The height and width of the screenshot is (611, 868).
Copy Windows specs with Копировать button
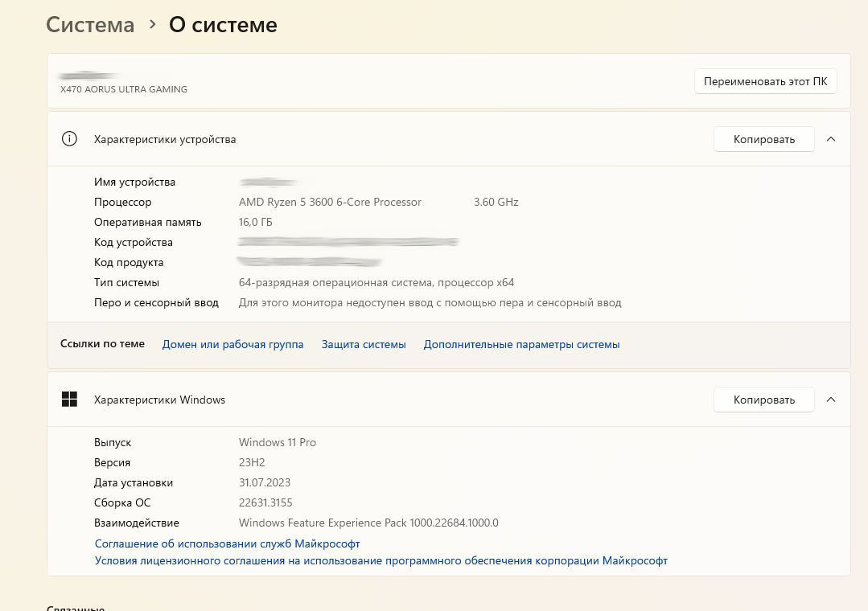[x=763, y=400]
